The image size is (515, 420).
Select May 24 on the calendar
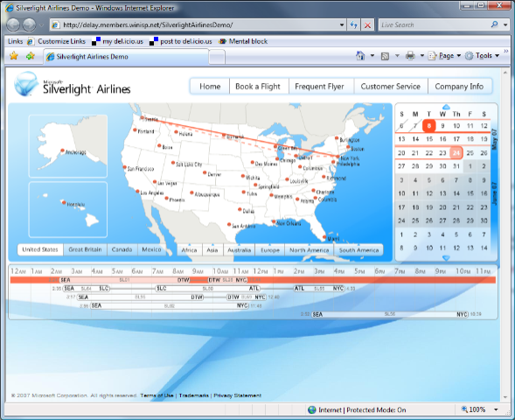coord(456,153)
